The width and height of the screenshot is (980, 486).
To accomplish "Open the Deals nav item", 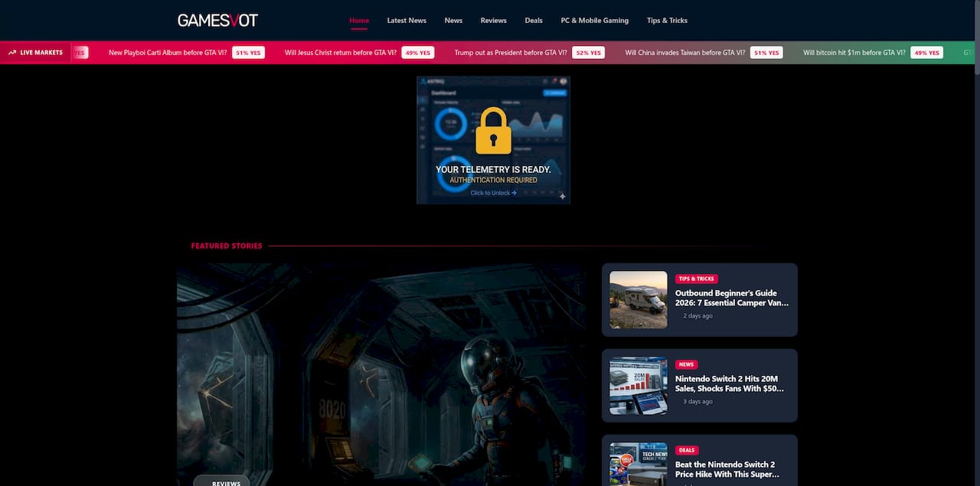I will pyautogui.click(x=534, y=21).
